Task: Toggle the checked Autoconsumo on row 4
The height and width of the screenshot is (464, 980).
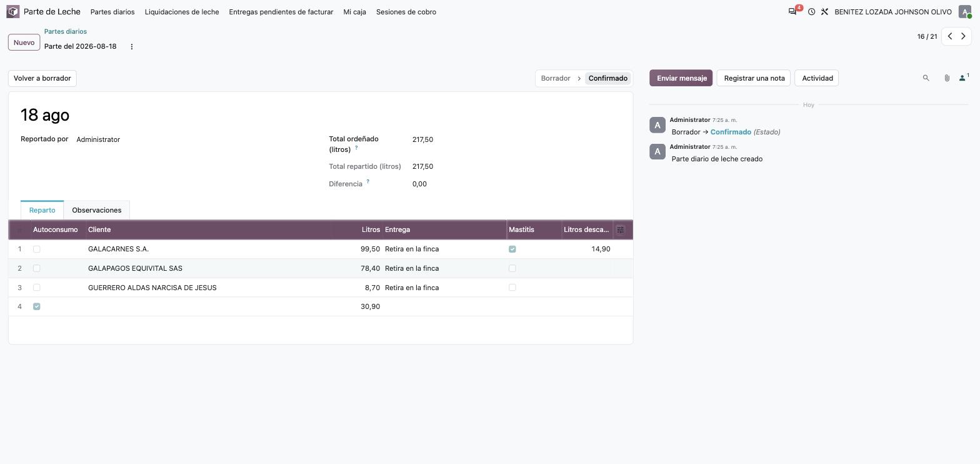Action: coord(37,306)
